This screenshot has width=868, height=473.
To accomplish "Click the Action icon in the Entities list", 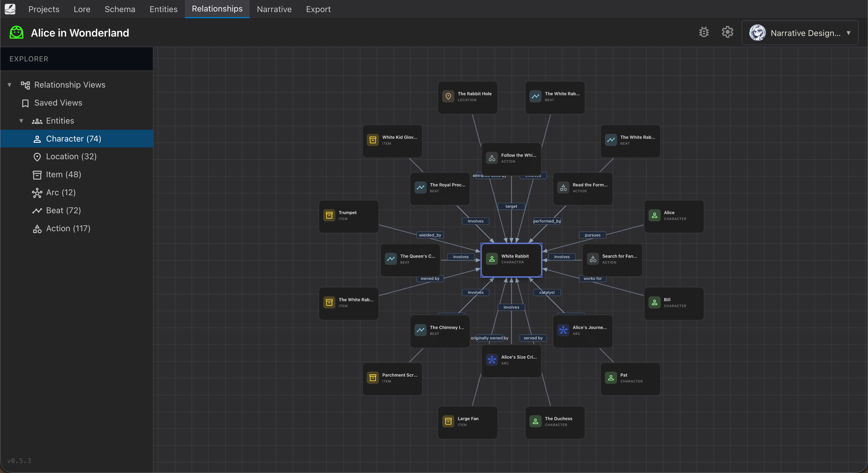I will coord(37,229).
